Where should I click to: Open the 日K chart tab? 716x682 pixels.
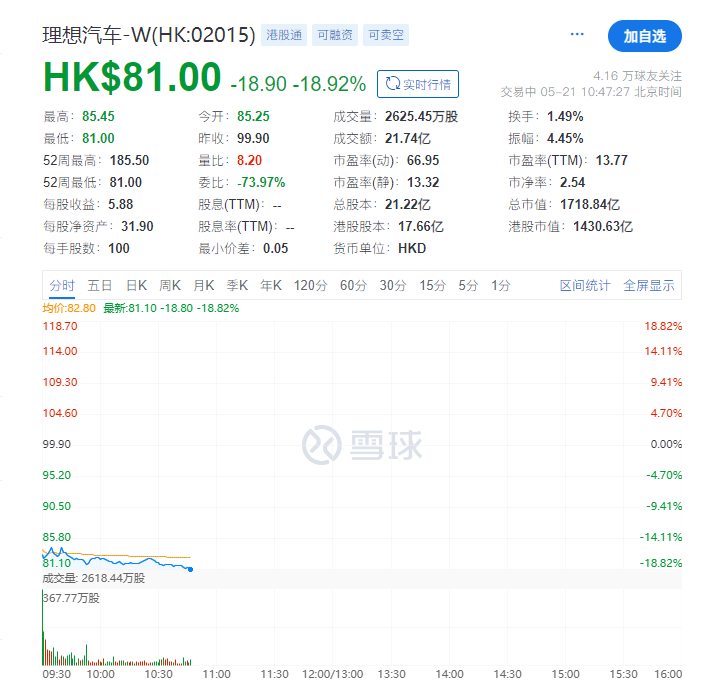(x=136, y=286)
